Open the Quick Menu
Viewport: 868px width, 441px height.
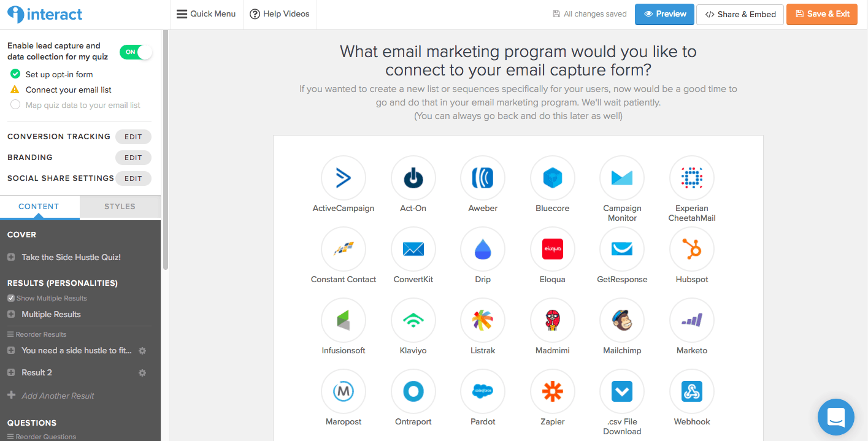206,13
